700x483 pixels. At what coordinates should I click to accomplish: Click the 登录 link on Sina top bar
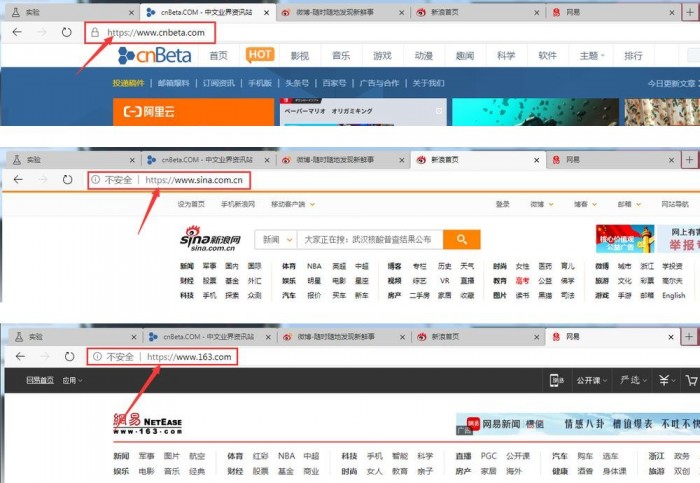coord(503,204)
